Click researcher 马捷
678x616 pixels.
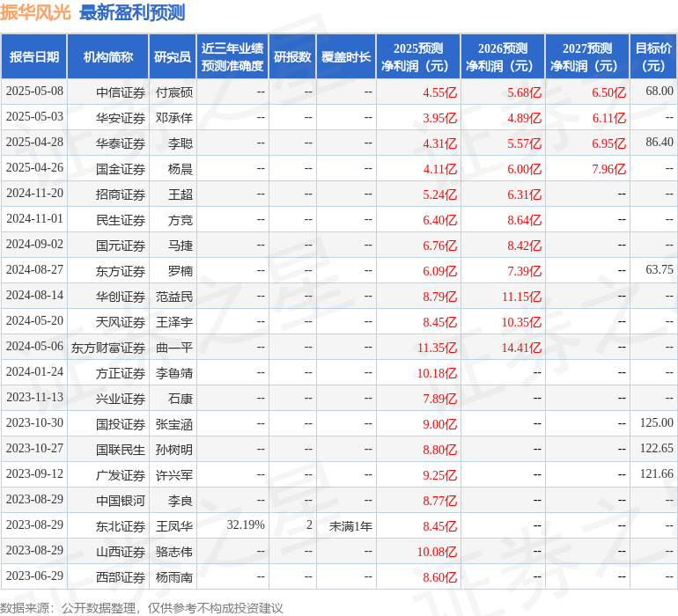[x=181, y=246]
